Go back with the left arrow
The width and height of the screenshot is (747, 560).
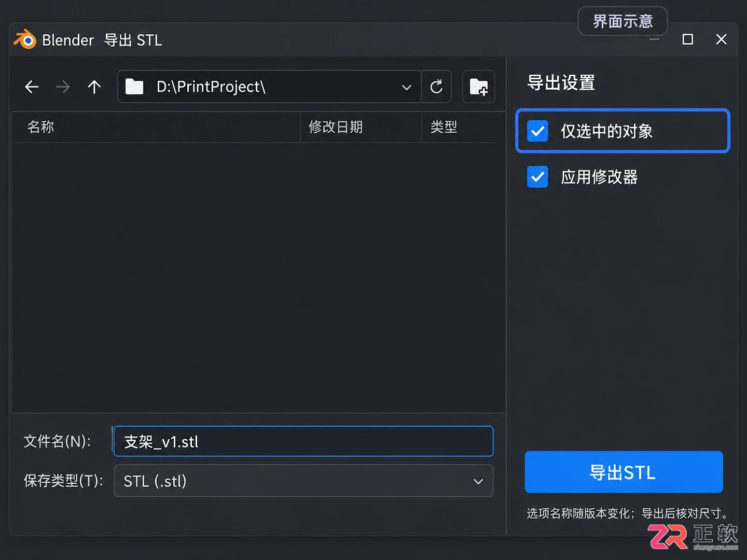(32, 87)
